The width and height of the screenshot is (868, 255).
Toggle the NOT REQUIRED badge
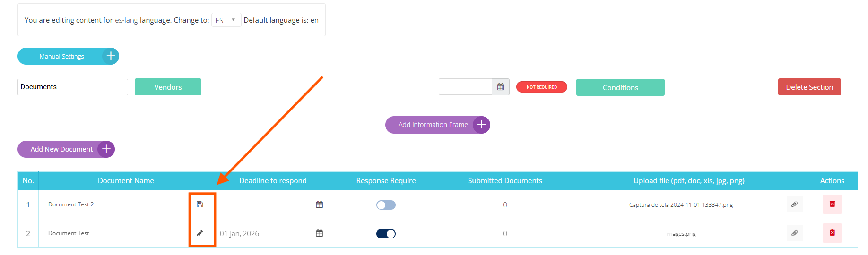[541, 87]
